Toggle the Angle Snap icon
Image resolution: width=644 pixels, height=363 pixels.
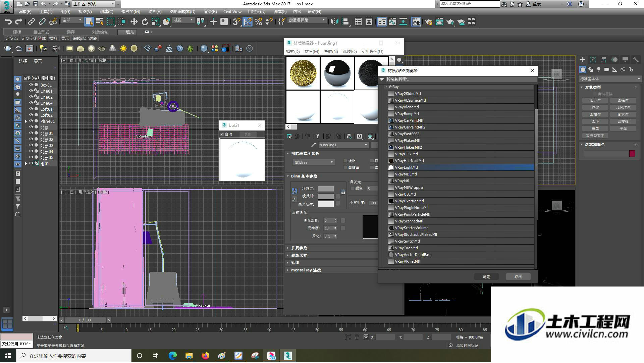[x=248, y=22]
